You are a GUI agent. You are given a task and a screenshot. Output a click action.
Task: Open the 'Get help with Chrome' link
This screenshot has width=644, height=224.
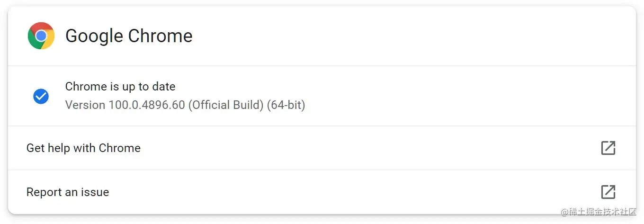[x=83, y=148]
